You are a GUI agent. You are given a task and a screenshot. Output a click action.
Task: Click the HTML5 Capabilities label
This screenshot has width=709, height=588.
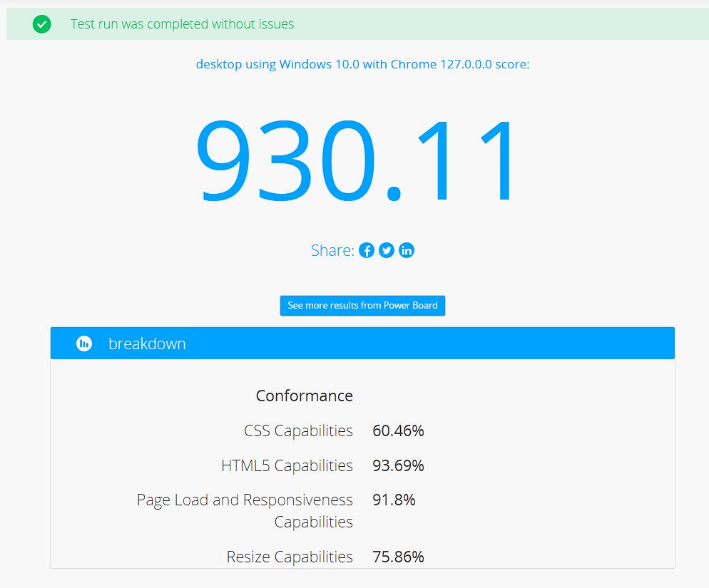[287, 465]
